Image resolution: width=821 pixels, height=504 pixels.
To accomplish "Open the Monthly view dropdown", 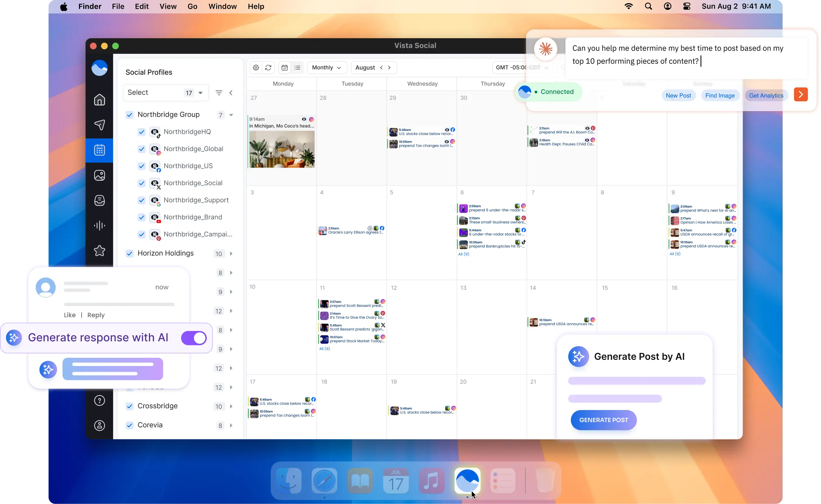I will (327, 67).
